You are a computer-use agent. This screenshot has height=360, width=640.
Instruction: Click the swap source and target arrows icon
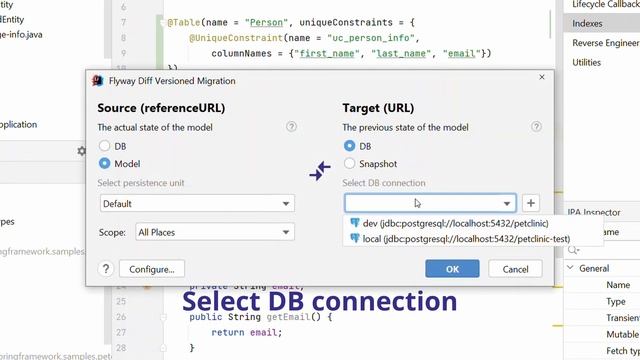[x=320, y=171]
